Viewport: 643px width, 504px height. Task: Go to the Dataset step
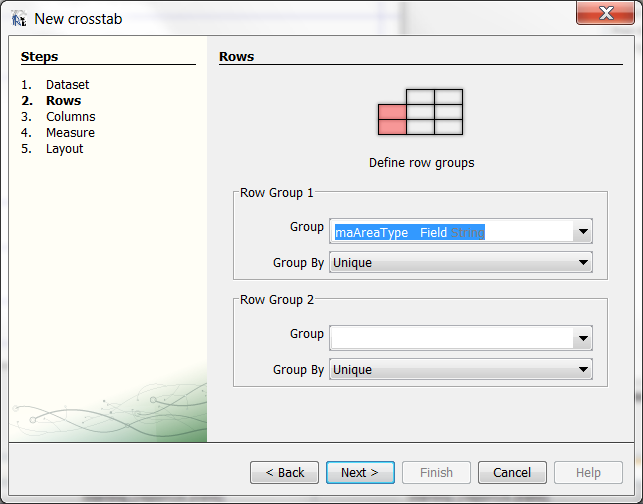67,85
